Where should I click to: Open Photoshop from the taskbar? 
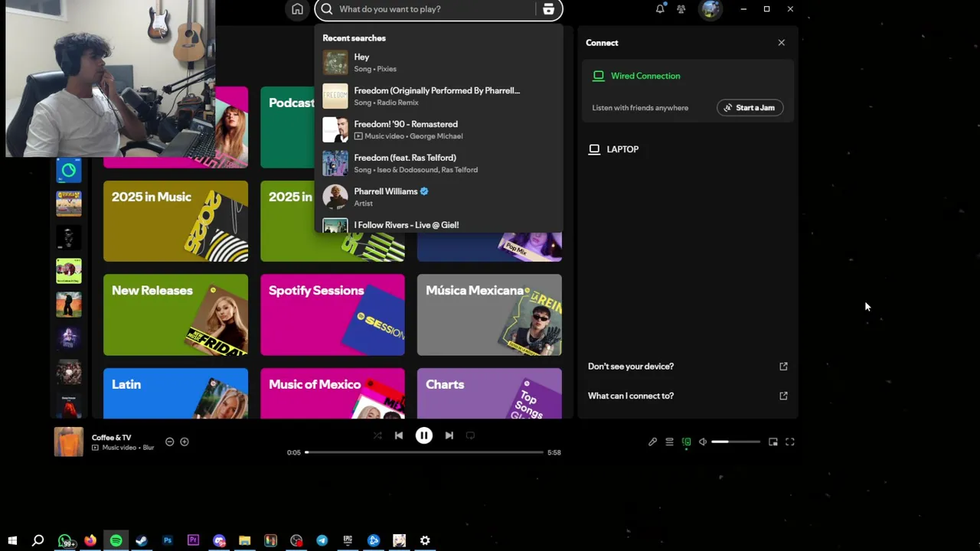click(x=168, y=540)
